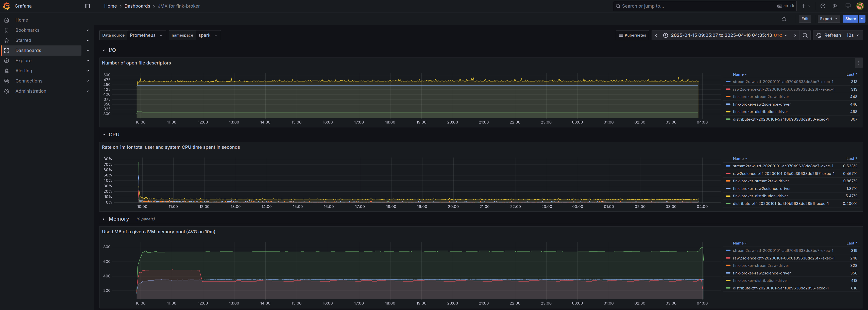Image resolution: width=868 pixels, height=310 pixels.
Task: Open Explore in the sidebar
Action: [x=23, y=61]
